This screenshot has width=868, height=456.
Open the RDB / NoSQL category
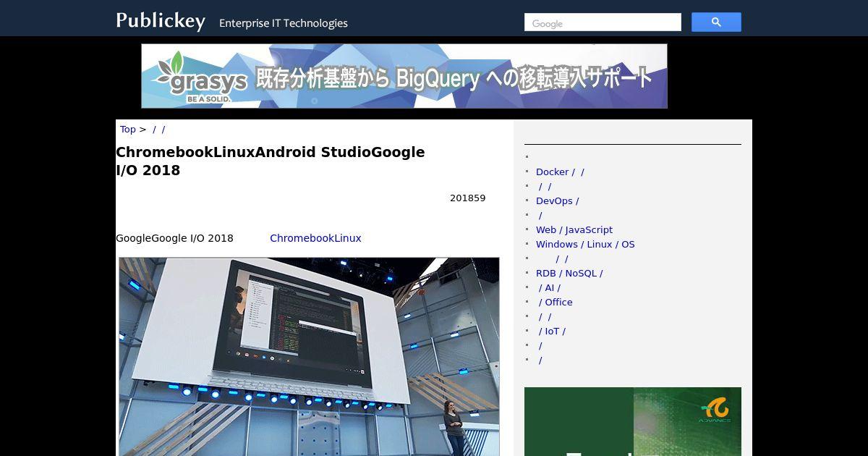[569, 273]
